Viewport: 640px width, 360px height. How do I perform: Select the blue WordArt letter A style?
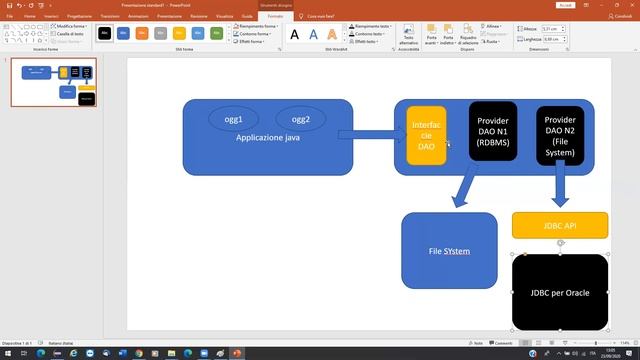coord(313,34)
